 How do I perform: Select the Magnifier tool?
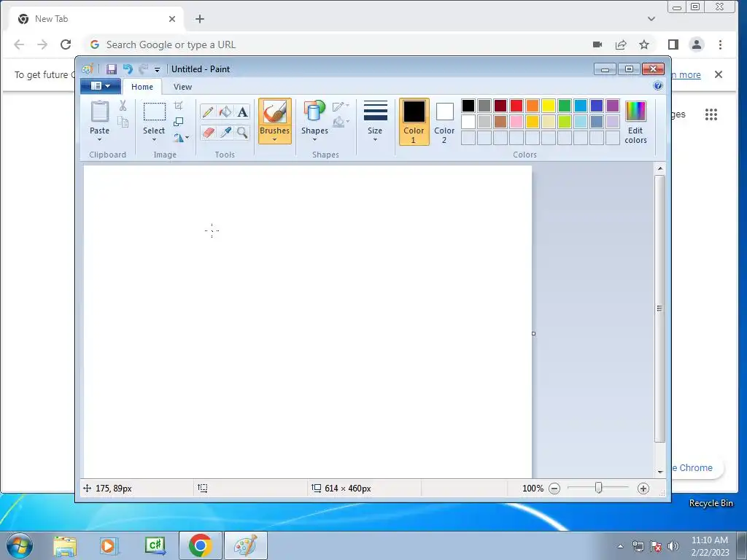coord(242,132)
